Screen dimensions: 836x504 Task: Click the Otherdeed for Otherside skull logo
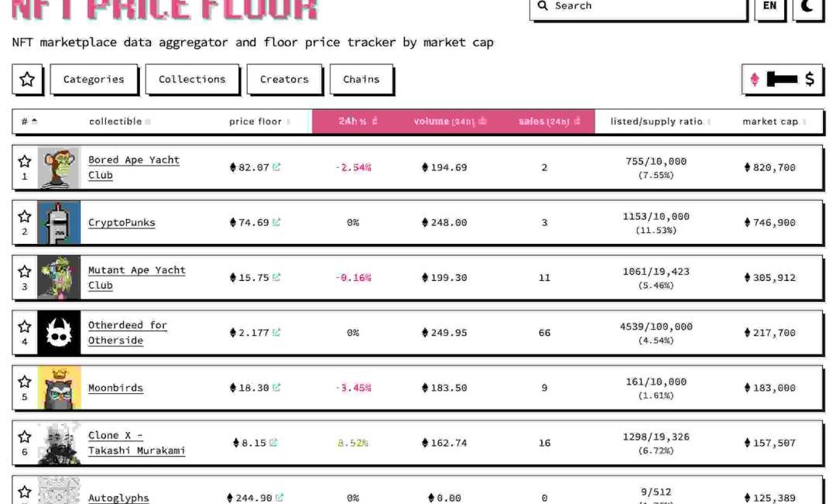pos(59,333)
